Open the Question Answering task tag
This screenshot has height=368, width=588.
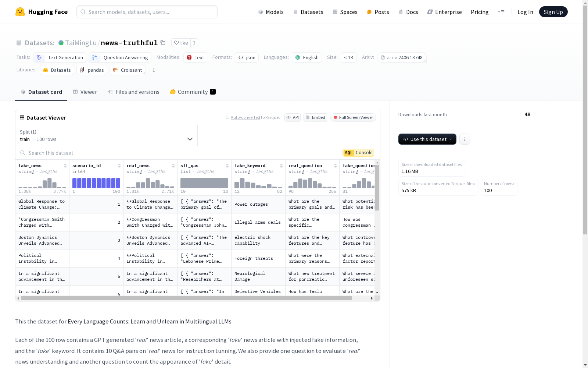[120, 57]
